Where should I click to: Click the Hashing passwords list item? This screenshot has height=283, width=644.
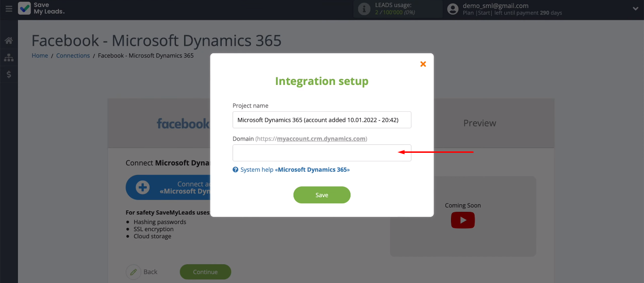pyautogui.click(x=160, y=222)
